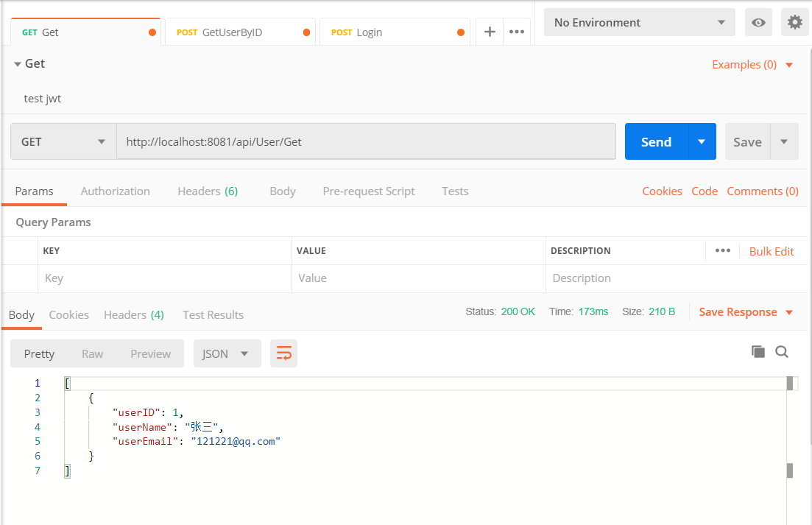This screenshot has height=525, width=812.
Task: Open the No Environment dropdown
Action: [640, 22]
